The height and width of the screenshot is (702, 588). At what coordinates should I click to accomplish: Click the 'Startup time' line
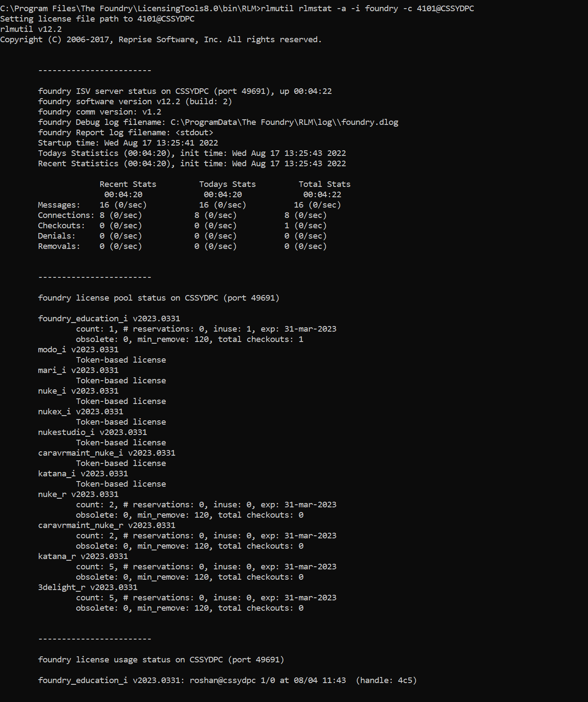click(x=128, y=143)
